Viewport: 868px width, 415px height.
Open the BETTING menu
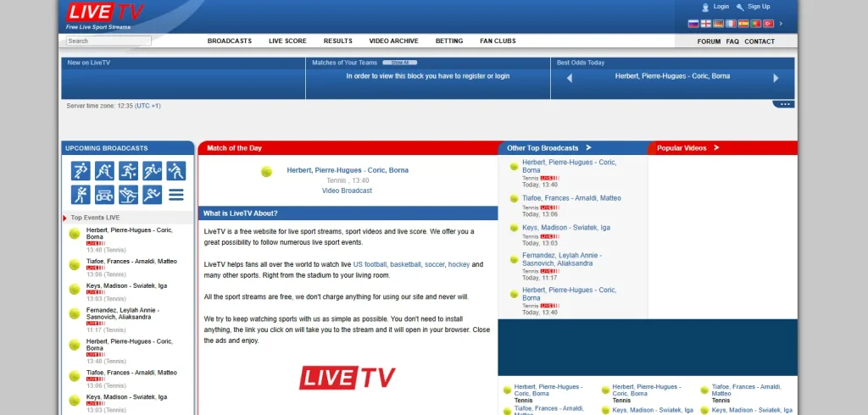point(449,41)
